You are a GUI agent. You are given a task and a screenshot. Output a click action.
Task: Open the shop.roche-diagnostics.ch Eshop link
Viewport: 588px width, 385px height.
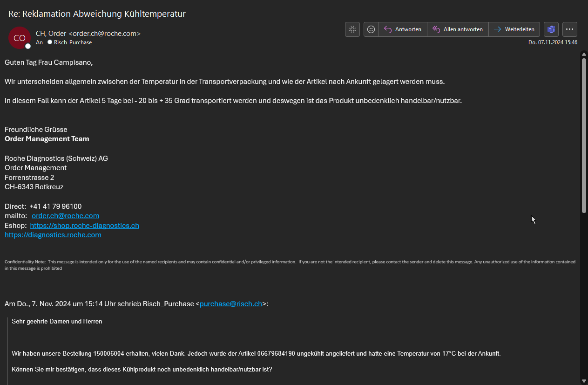pos(84,226)
